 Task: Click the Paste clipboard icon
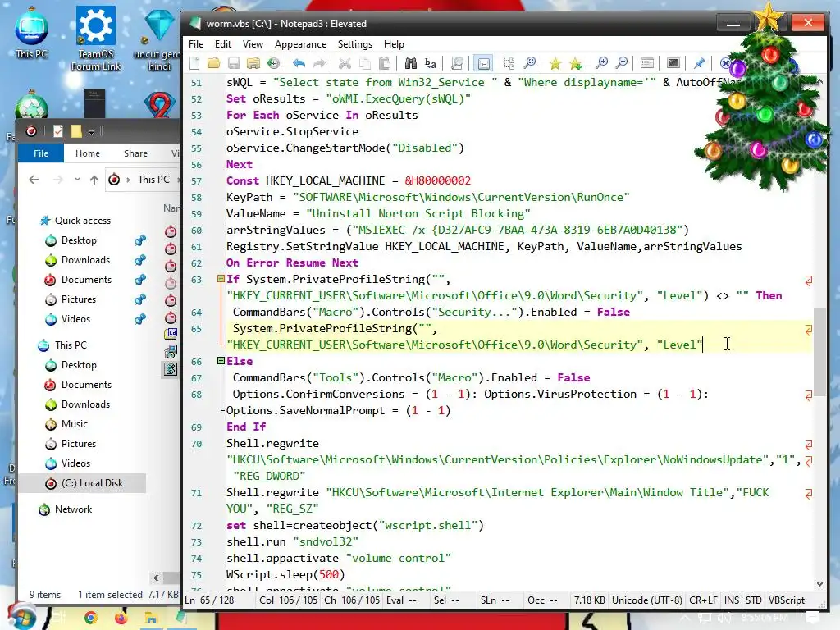pyautogui.click(x=384, y=63)
